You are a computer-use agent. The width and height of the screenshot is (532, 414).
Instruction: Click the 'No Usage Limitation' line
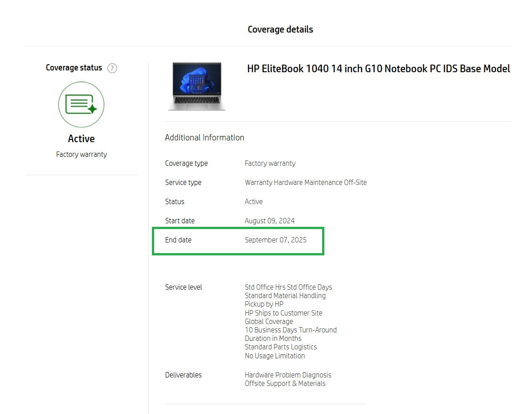point(275,356)
